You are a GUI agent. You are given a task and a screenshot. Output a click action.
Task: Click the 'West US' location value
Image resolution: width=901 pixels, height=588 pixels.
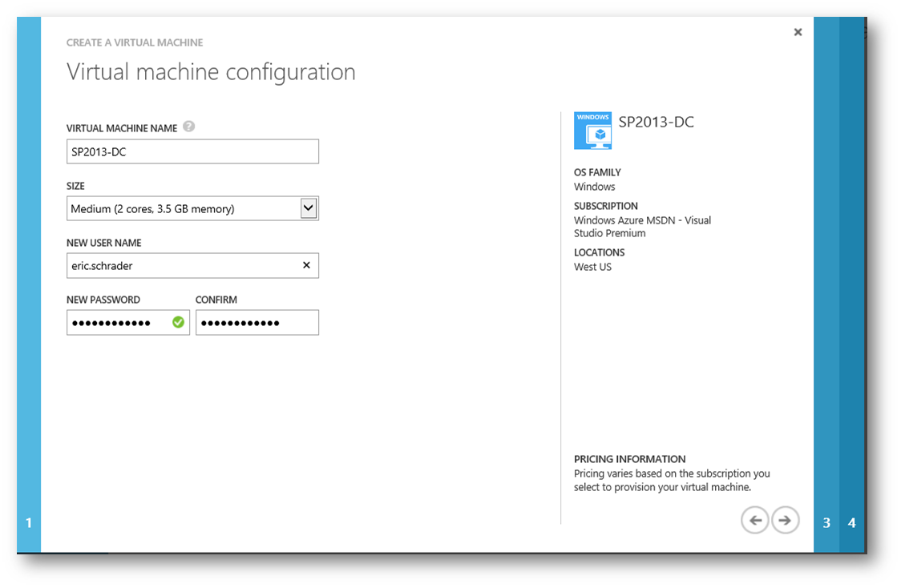(x=592, y=267)
